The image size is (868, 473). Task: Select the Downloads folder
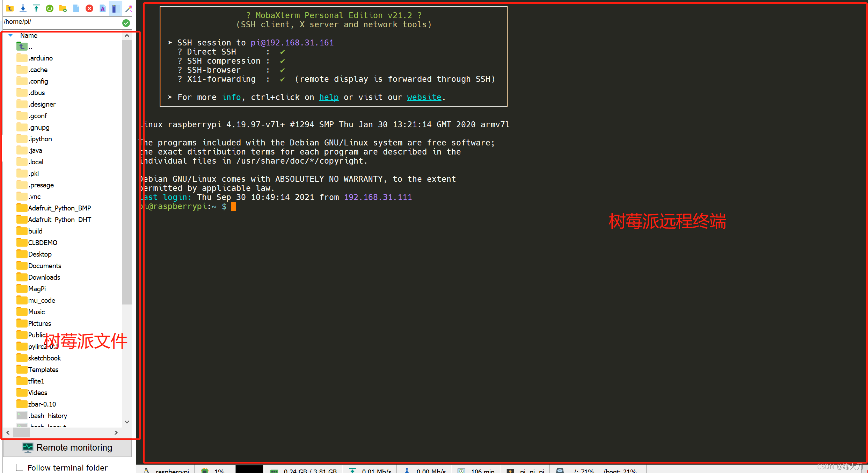(44, 277)
